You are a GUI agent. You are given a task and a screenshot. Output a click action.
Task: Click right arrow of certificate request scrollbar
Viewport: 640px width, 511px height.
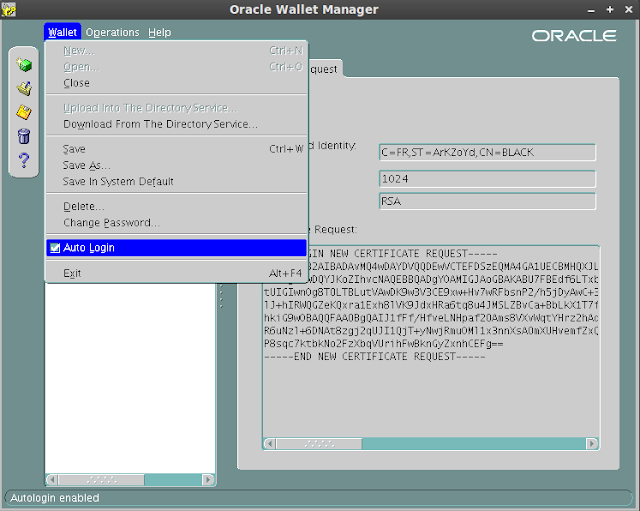point(592,443)
